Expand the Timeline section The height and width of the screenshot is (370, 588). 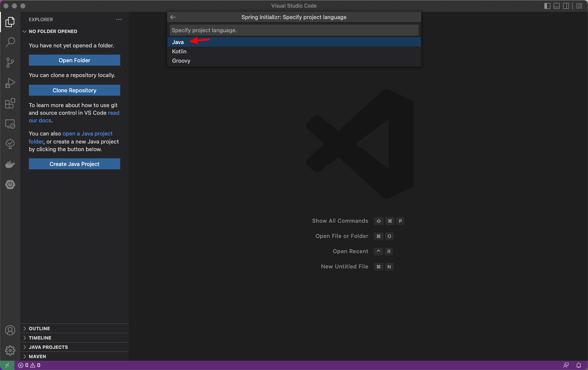[75, 338]
